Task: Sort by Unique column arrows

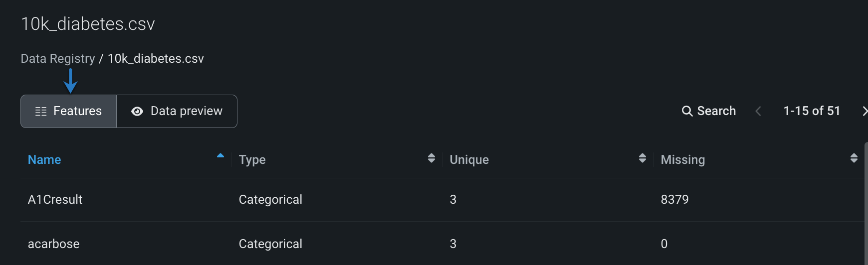Action: click(x=643, y=158)
